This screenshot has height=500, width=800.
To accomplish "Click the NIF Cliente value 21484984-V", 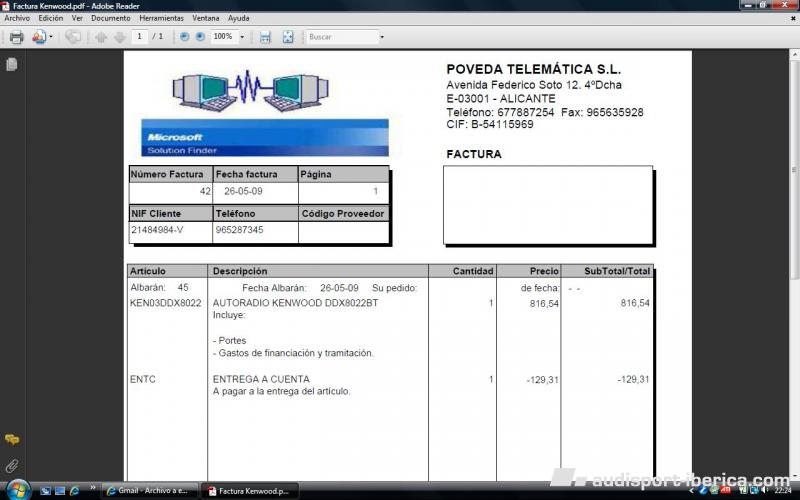I will pos(157,230).
